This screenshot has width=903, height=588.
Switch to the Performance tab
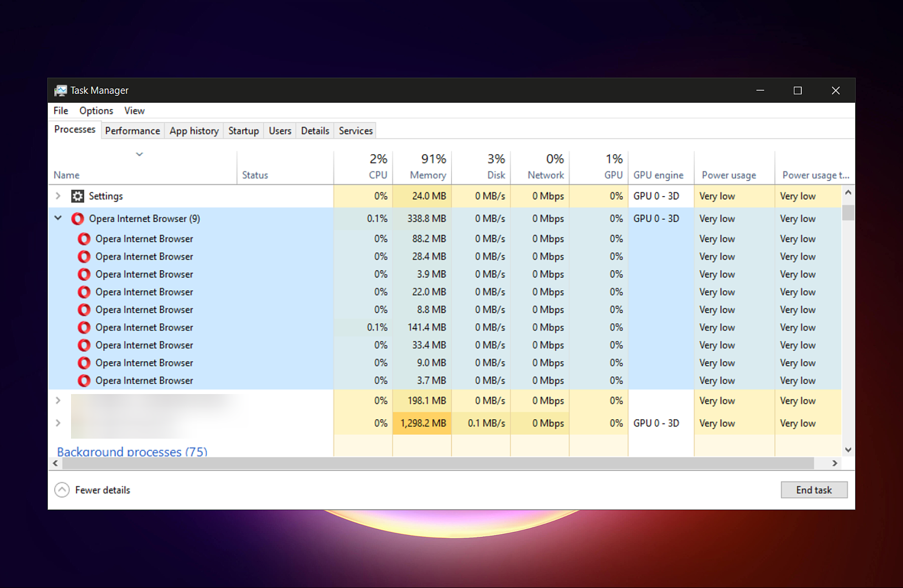coord(133,131)
